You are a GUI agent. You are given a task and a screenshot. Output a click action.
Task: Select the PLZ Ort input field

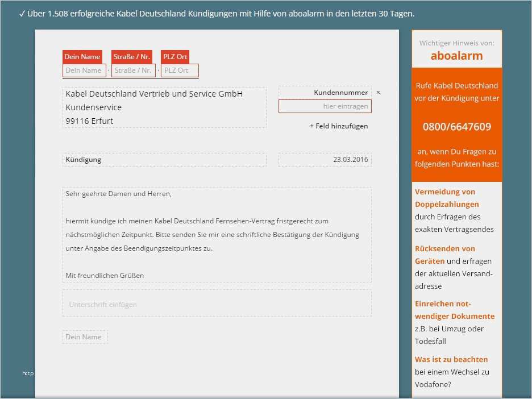point(180,70)
